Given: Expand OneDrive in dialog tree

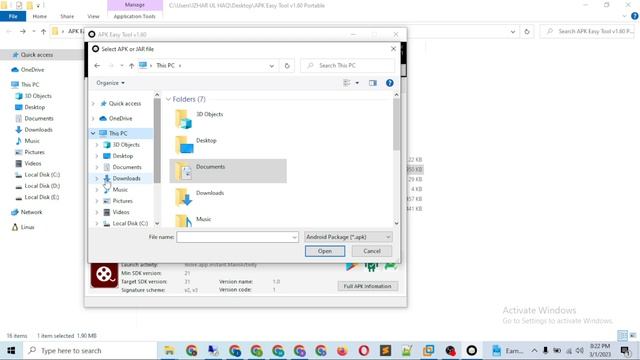Looking at the screenshot, I should pyautogui.click(x=93, y=118).
